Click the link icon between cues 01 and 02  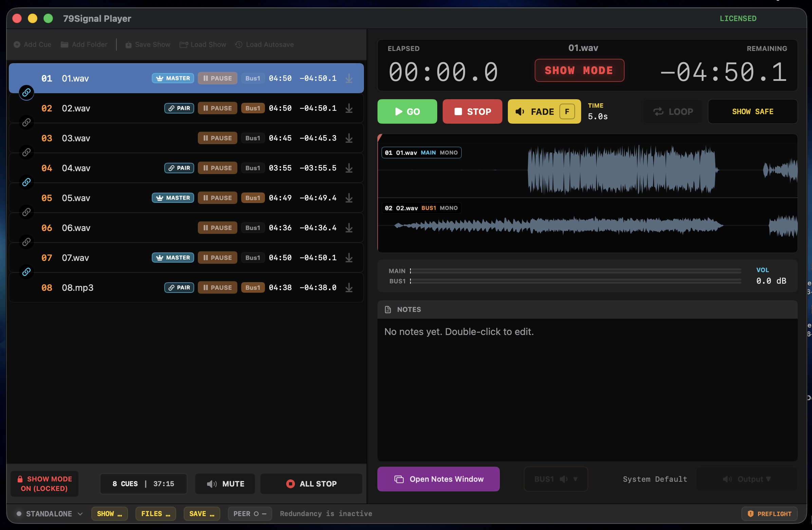pyautogui.click(x=26, y=92)
